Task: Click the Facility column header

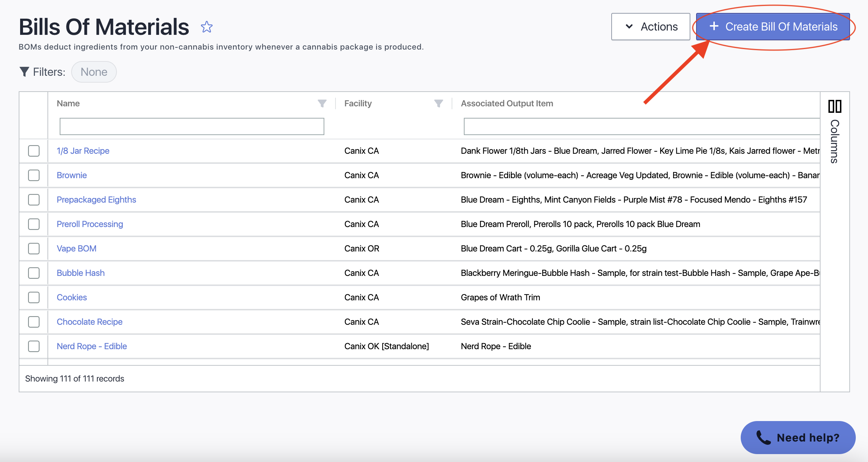Action: tap(358, 103)
